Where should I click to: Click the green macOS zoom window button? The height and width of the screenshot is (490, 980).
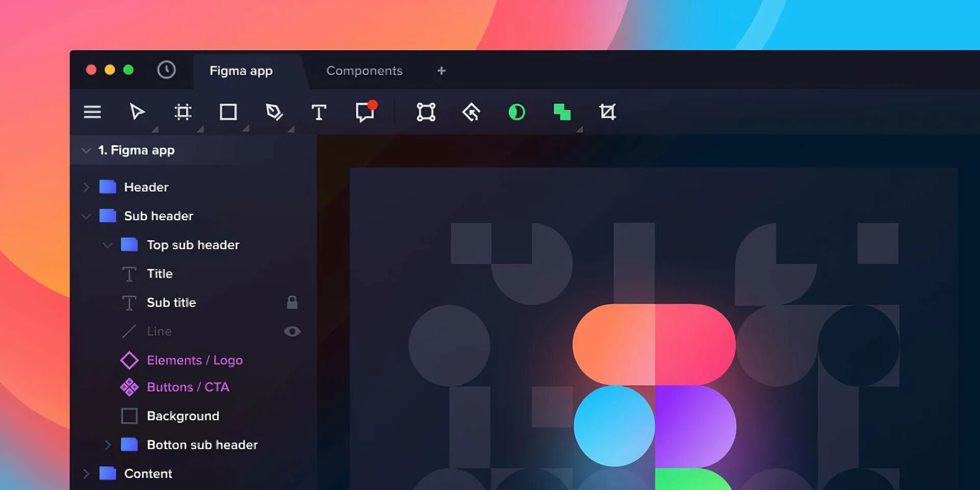pyautogui.click(x=129, y=70)
